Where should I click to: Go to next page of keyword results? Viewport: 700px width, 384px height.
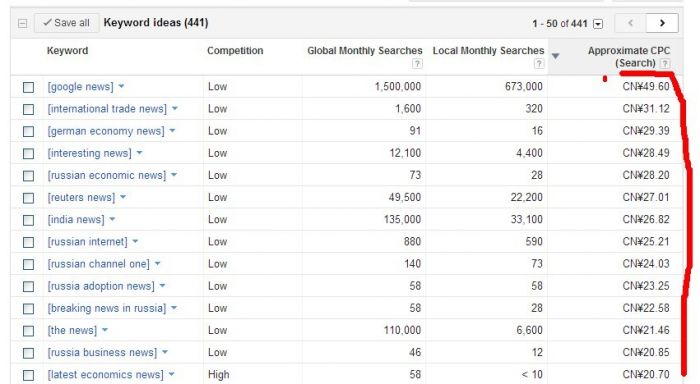click(662, 23)
